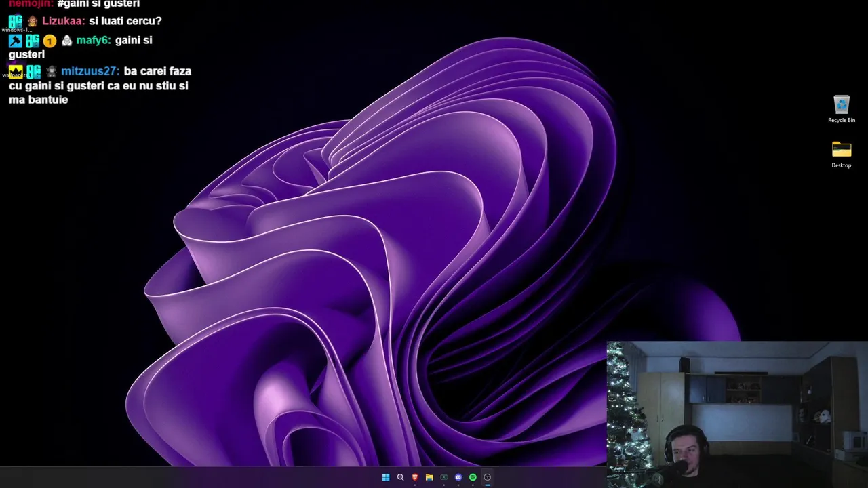Screen dimensions: 868x488
Task: Click the gold number 1 badge by mafy6
Action: tap(50, 41)
